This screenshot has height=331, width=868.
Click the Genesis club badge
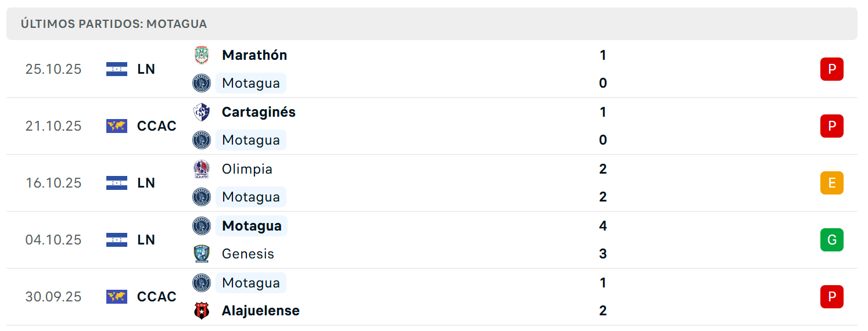pos(202,254)
